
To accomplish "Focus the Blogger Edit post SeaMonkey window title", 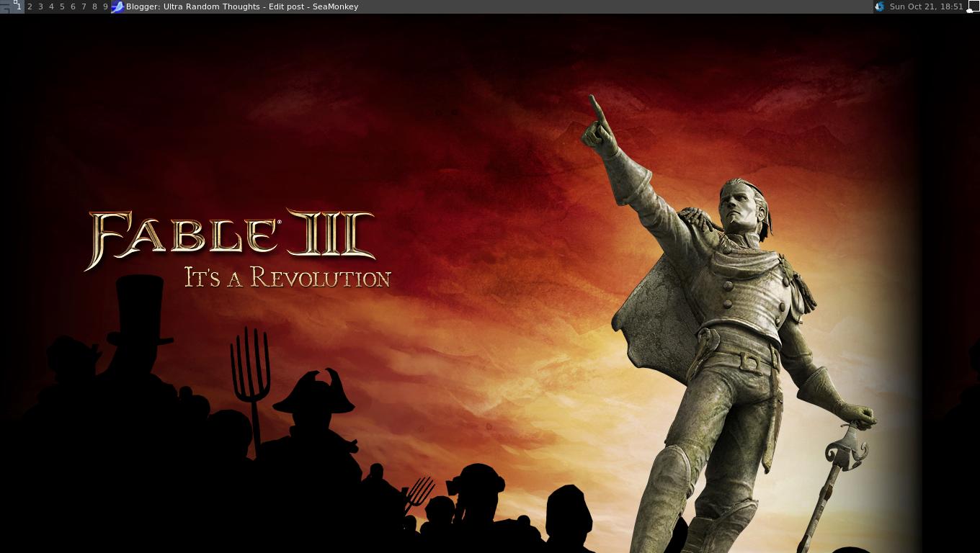I will (x=242, y=6).
